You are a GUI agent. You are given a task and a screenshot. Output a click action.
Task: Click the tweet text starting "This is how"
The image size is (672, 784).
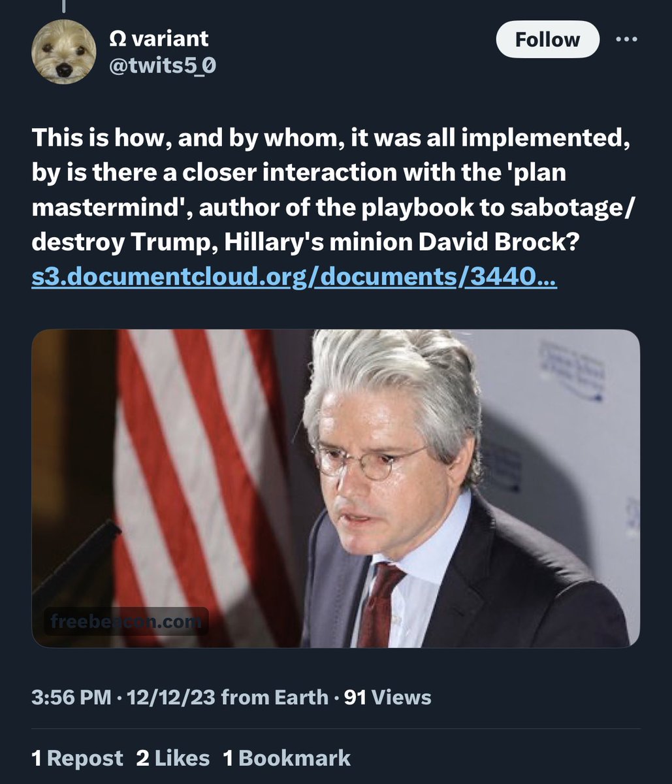tap(327, 138)
